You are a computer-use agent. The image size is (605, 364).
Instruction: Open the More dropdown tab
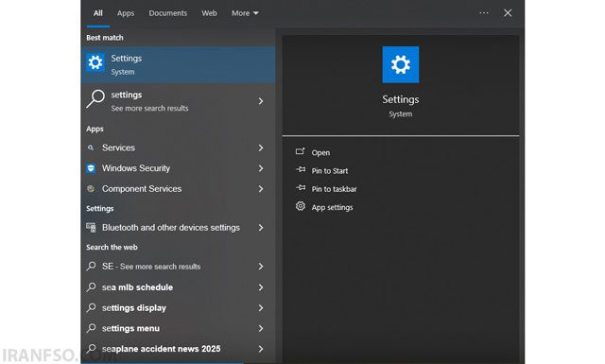(x=245, y=13)
